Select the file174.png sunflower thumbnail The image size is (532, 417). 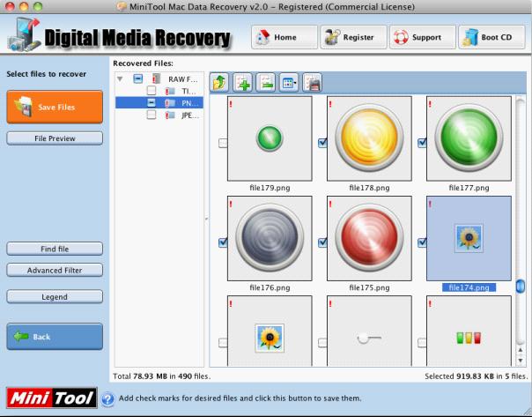tap(469, 238)
